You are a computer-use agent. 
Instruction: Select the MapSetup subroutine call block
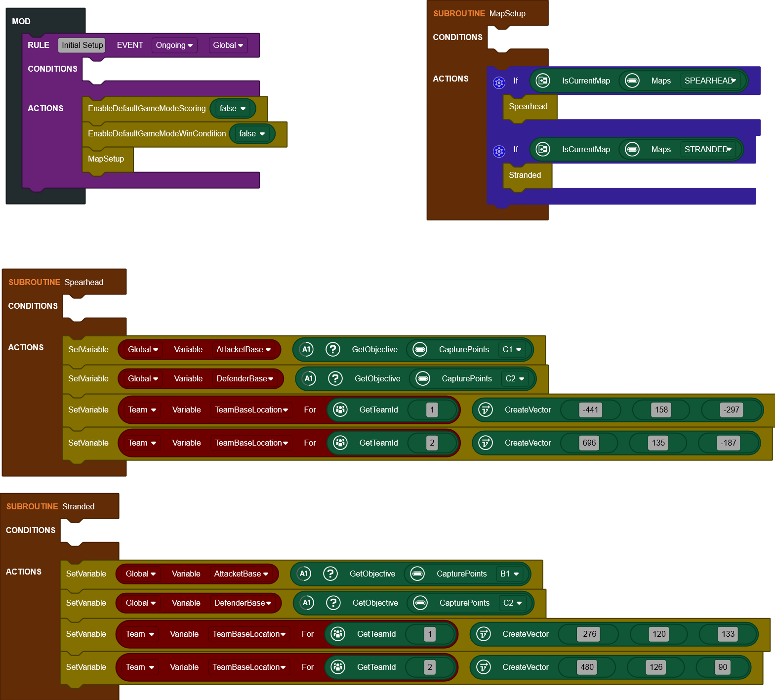coord(106,159)
